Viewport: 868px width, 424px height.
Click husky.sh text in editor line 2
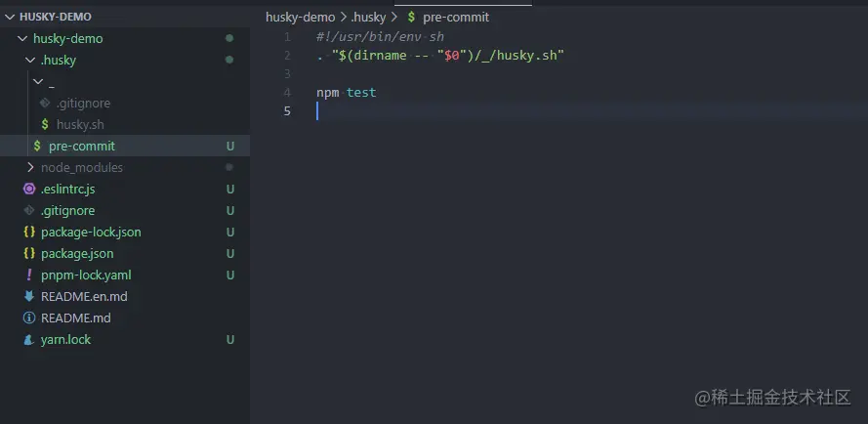(x=528, y=56)
